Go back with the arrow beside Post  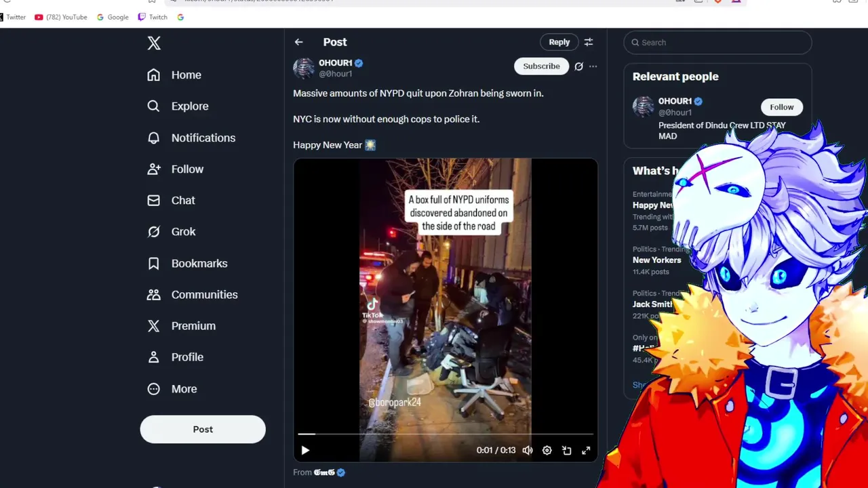[x=298, y=42]
